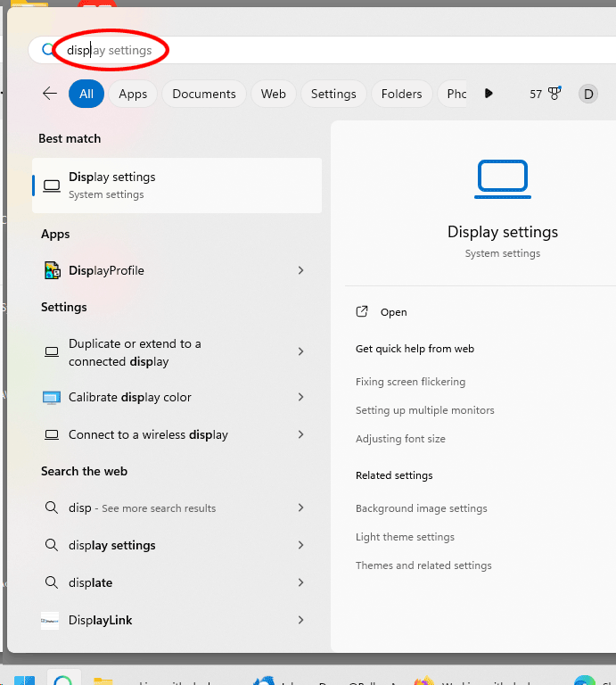Open 'Background image settings' related link
Viewport: 616px width, 685px height.
(x=422, y=508)
